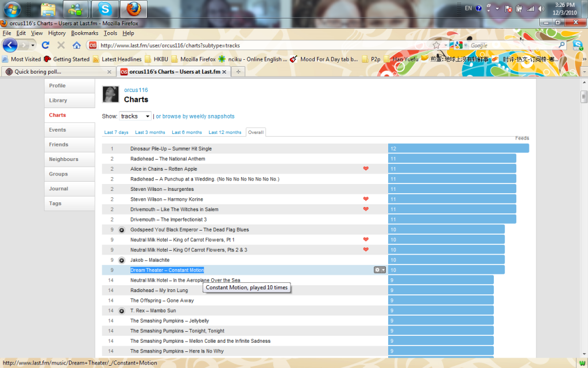Switch to Last 12 months tab
Viewport: 588px width, 368px height.
[225, 132]
